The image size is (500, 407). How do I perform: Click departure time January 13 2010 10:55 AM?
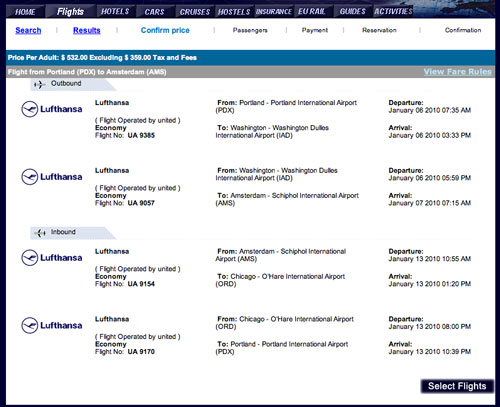430,259
